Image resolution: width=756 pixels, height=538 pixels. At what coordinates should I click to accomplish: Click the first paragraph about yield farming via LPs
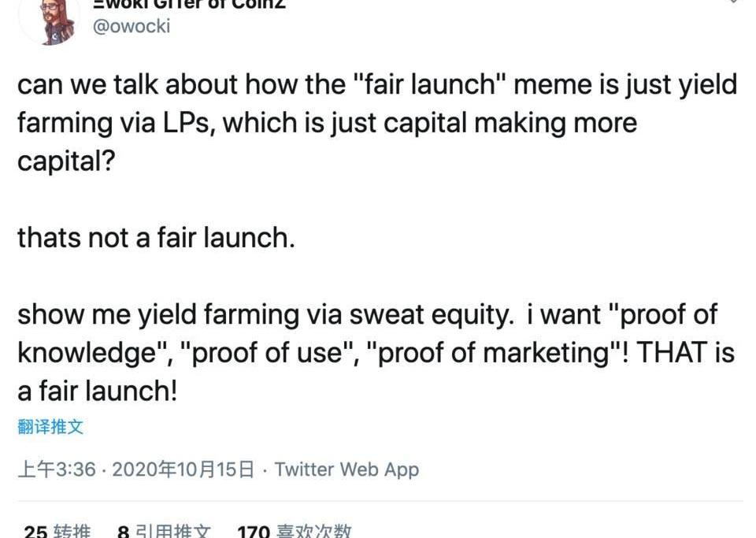point(377,122)
